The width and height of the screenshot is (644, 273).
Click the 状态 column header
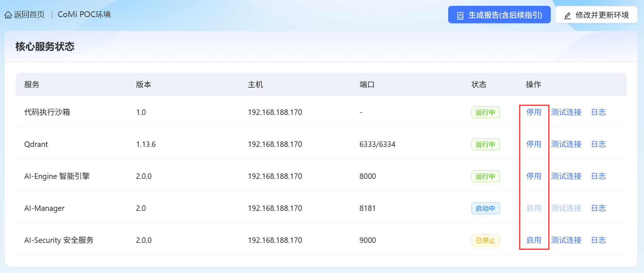tap(479, 84)
